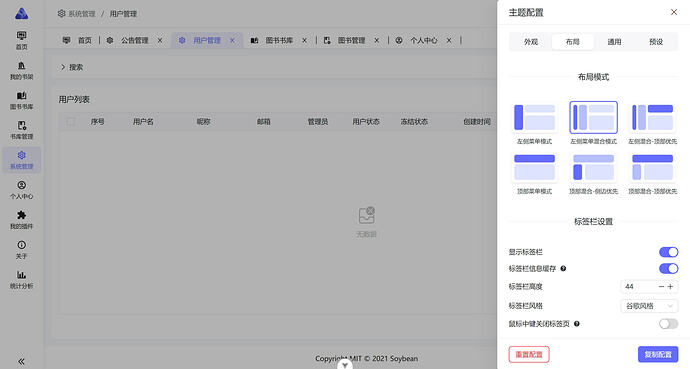Toggle 标签栏信息缓存 switch
The image size is (690, 369).
[x=668, y=268]
